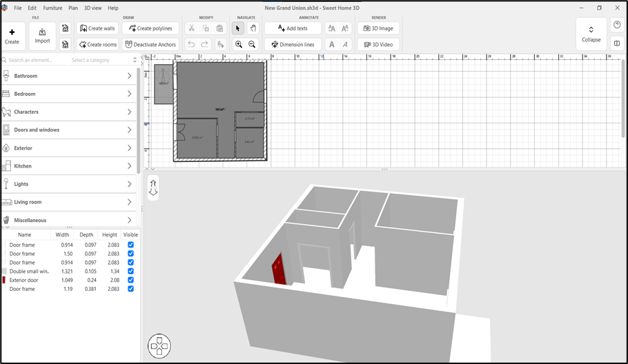
Task: Sort furniture list by Name column
Action: [24, 235]
